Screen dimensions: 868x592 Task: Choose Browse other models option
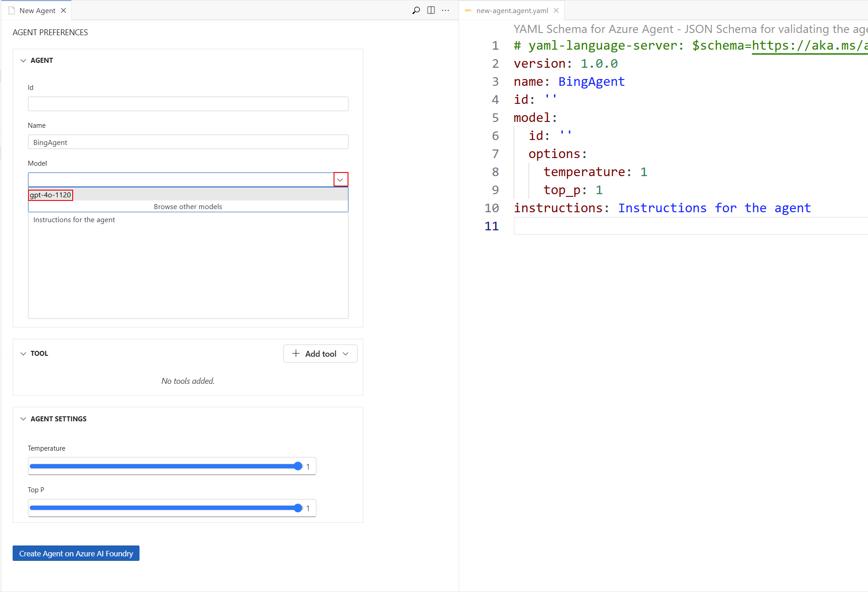188,207
